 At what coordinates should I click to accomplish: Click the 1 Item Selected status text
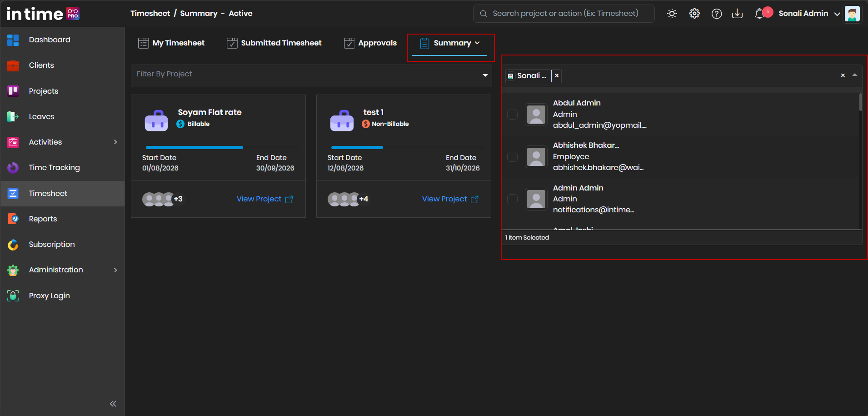pos(527,238)
